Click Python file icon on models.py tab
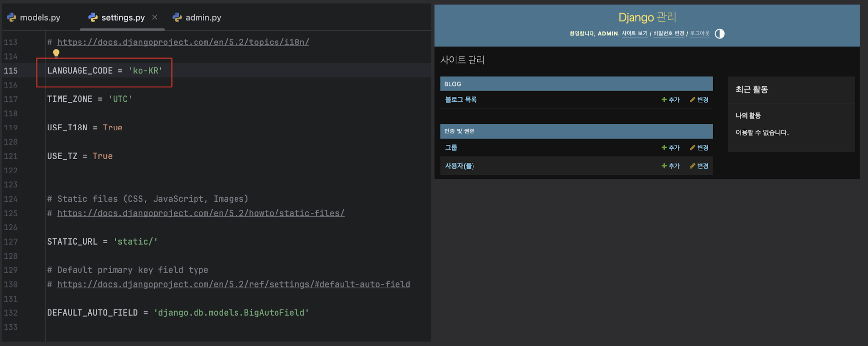 click(x=12, y=17)
